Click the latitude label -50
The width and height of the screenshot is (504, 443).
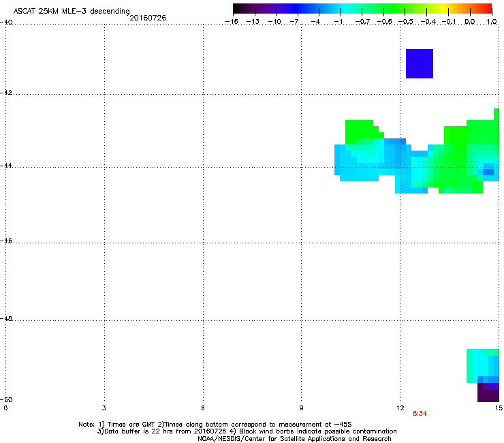pos(6,399)
